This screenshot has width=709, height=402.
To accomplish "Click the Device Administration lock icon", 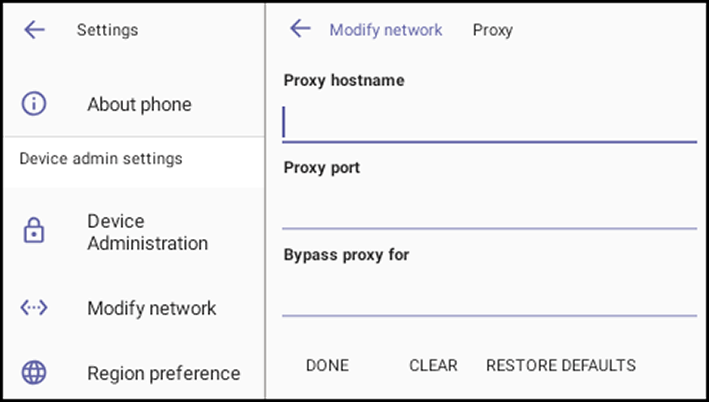I will 34,231.
